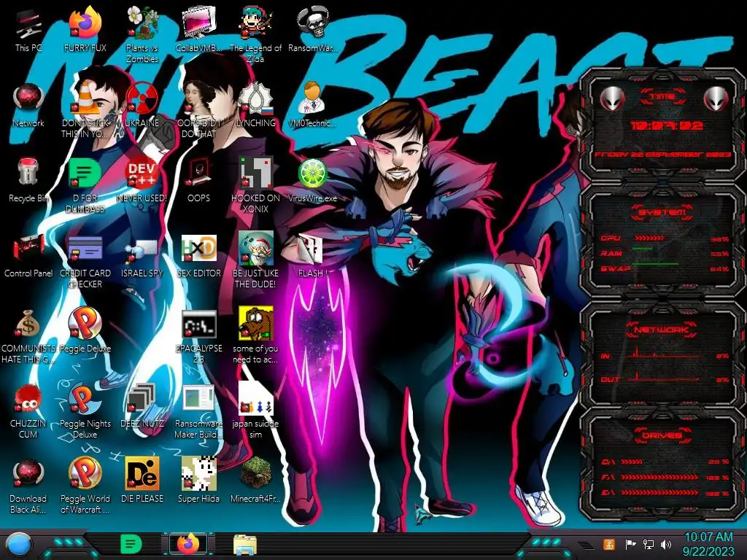Image resolution: width=747 pixels, height=560 pixels.
Task: Open the network status tray icon
Action: point(649,544)
